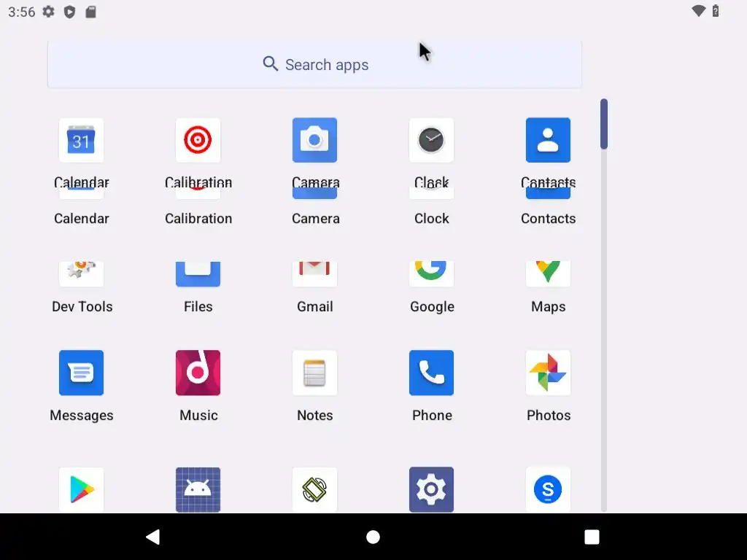
Task: Click the 3:56 clock time
Action: 21,12
